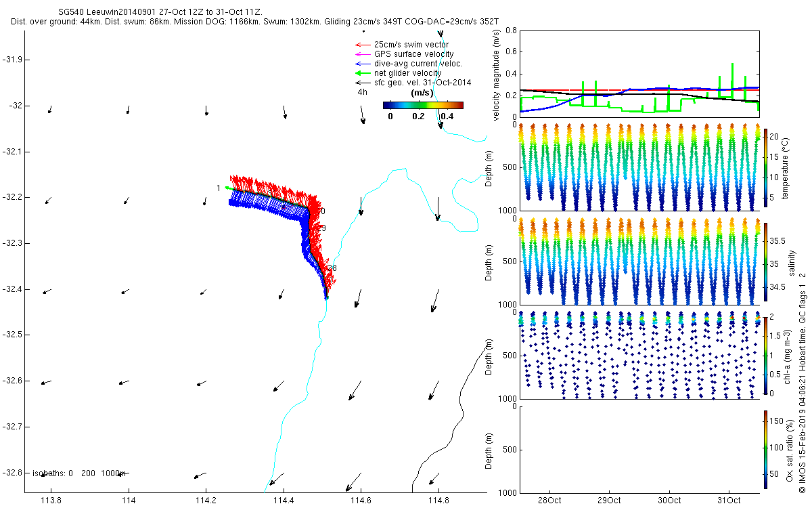Image resolution: width=812 pixels, height=508 pixels.
Task: Click the '29Oct' date tick label
Action: (x=610, y=500)
